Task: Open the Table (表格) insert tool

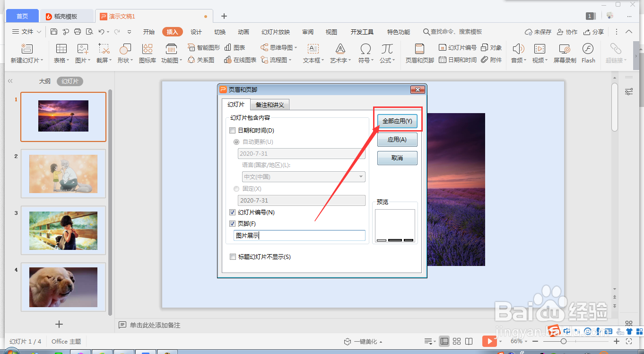Action: (61, 49)
